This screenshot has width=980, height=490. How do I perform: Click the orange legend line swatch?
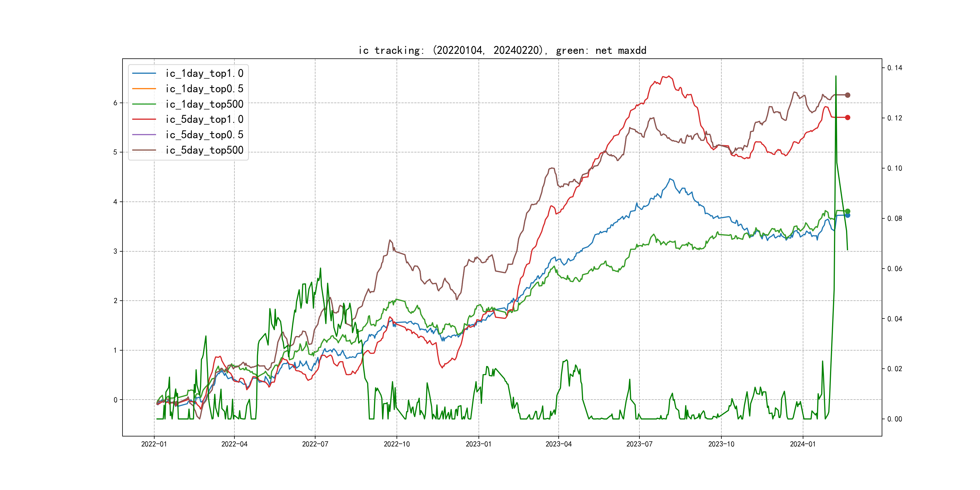point(144,89)
